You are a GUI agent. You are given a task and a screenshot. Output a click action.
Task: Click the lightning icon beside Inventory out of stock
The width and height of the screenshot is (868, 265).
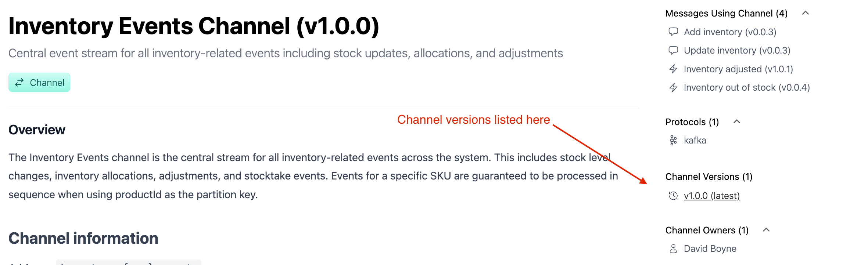point(673,87)
